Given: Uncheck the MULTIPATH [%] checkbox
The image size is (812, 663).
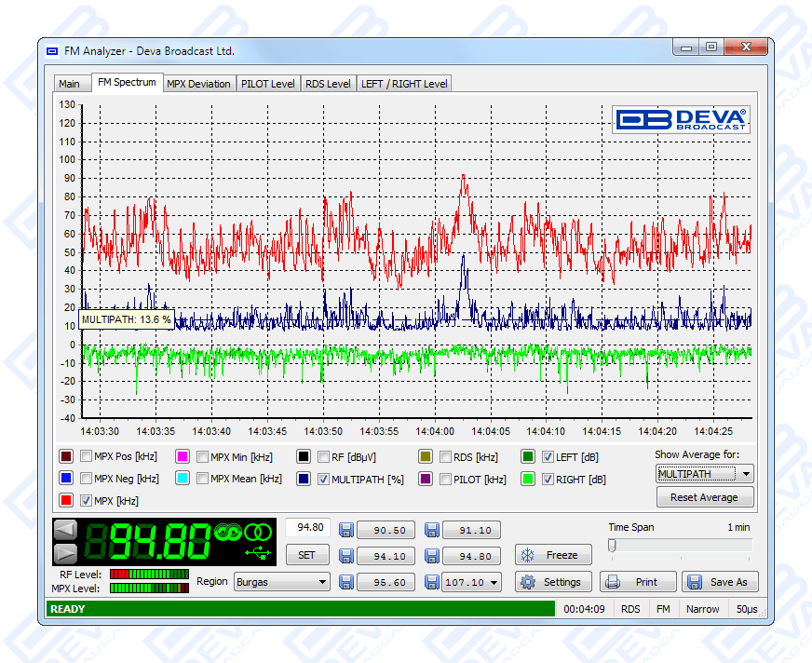Looking at the screenshot, I should (x=323, y=479).
